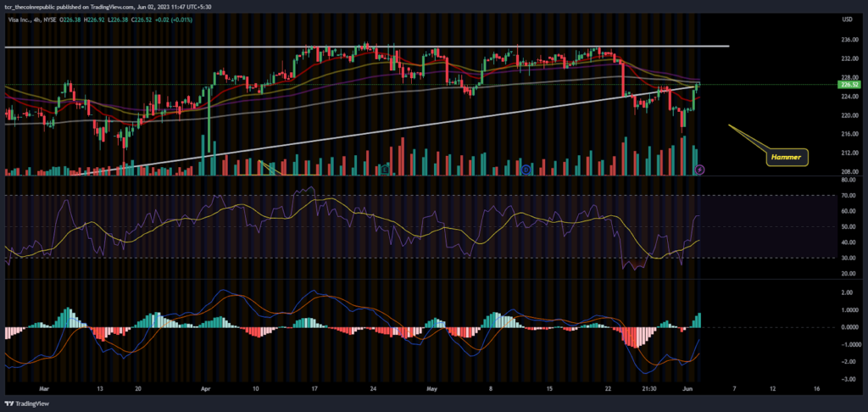This screenshot has width=868, height=412.
Task: Click MACD axis label -3.00
Action: coord(848,380)
